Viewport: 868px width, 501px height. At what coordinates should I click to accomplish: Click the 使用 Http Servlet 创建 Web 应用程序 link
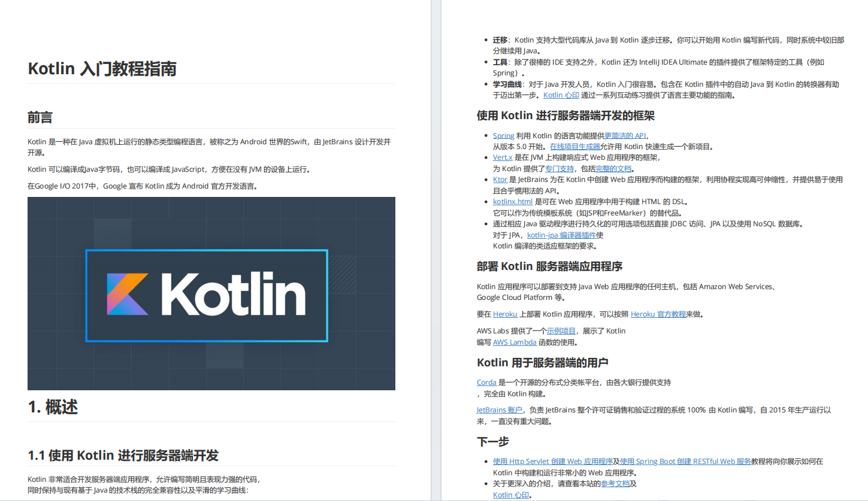[550, 461]
